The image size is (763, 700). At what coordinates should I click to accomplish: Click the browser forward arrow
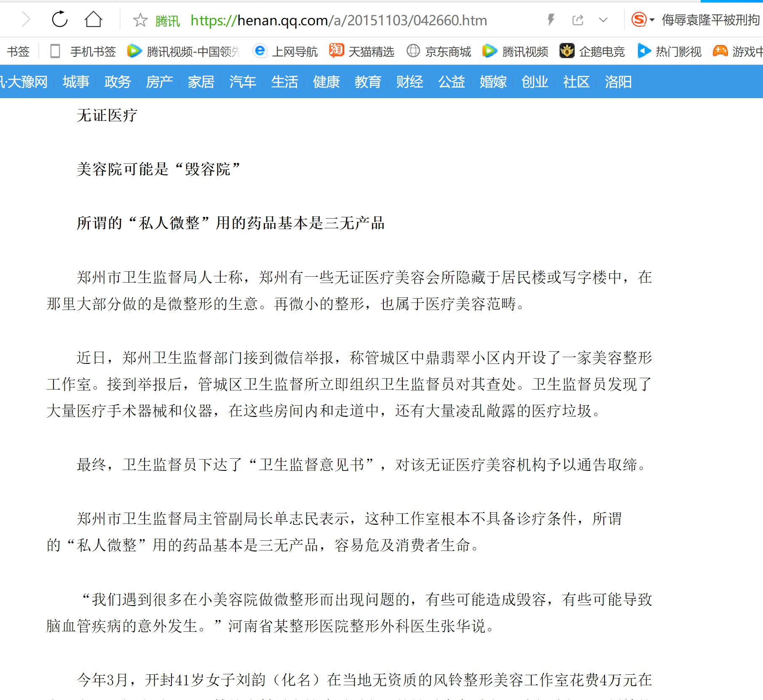click(x=26, y=19)
